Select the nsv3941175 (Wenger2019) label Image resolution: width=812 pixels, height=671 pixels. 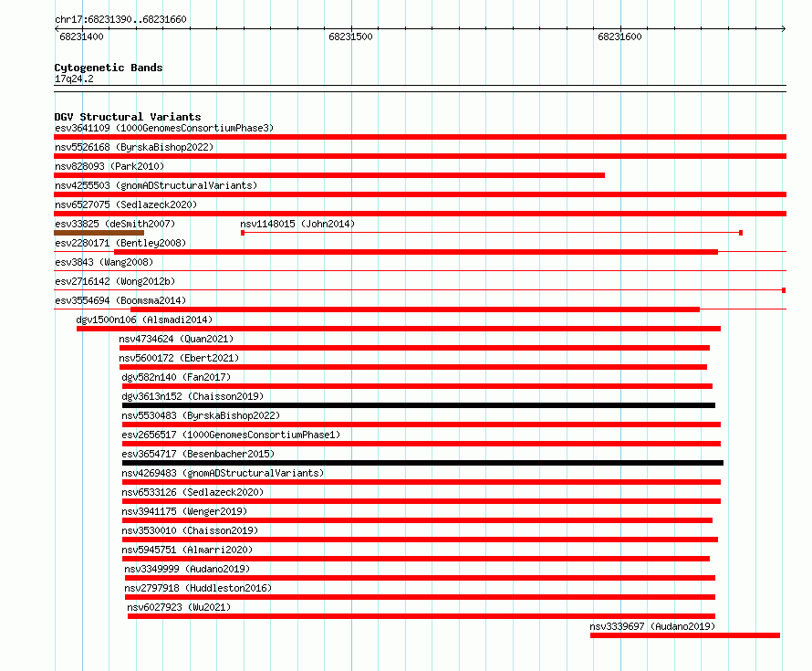[x=184, y=511]
